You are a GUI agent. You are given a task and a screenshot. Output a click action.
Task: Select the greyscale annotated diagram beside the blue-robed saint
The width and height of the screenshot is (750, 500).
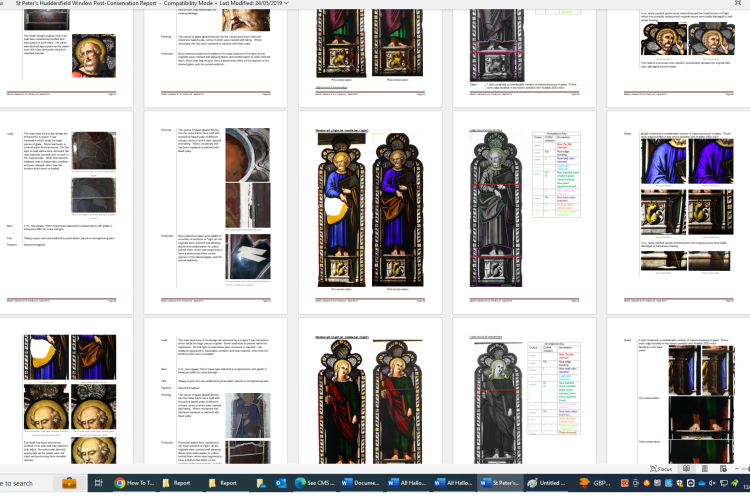(496, 210)
